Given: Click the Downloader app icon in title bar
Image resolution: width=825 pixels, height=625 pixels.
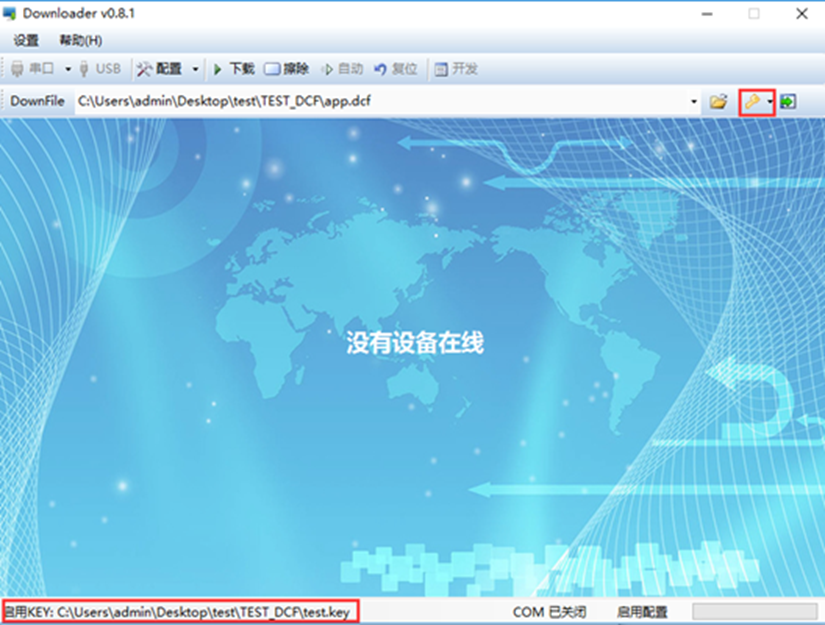Looking at the screenshot, I should tap(10, 14).
